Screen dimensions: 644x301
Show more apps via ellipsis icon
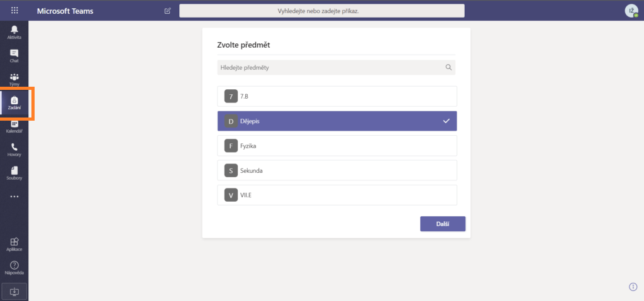pos(14,197)
